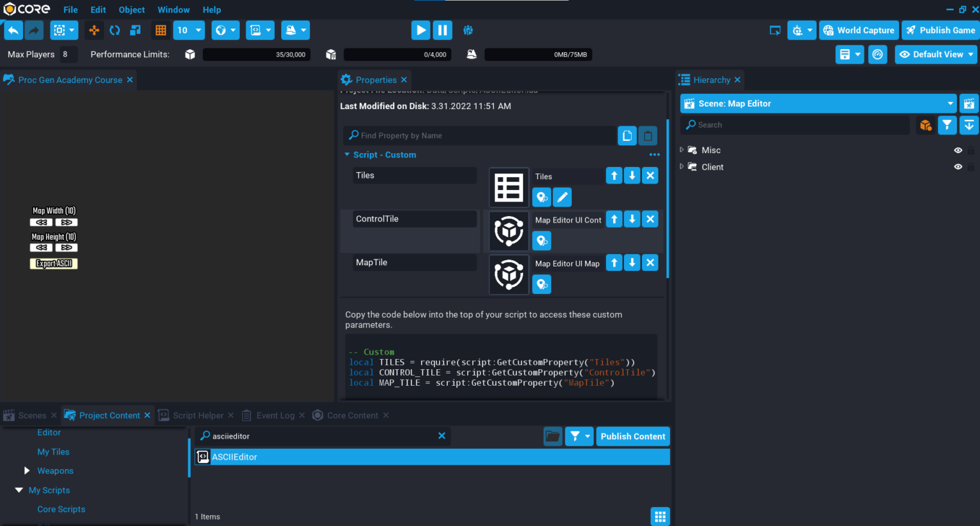Click the screen cursor icon near World Capture
The height and width of the screenshot is (526, 980).
pos(775,30)
